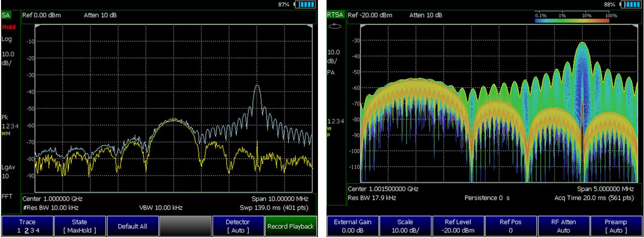Click the trace 1234 indicator beside the SA graph
Viewport: 644px width, 238px height.
[x=10, y=126]
